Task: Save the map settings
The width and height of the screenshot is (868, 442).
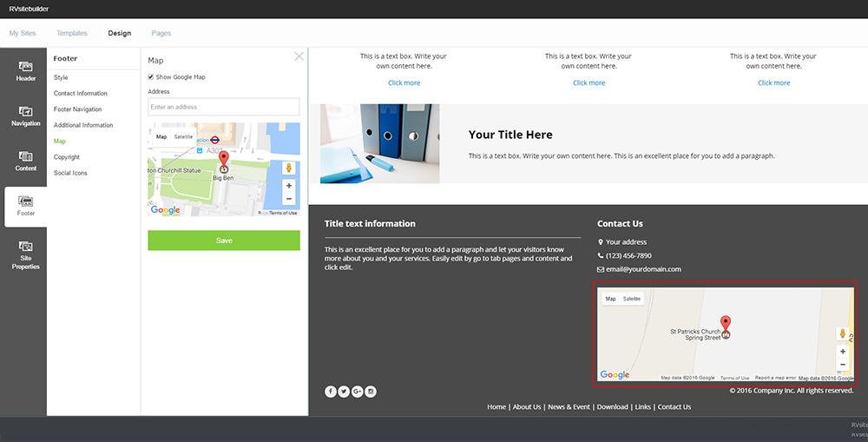Action: pos(224,241)
